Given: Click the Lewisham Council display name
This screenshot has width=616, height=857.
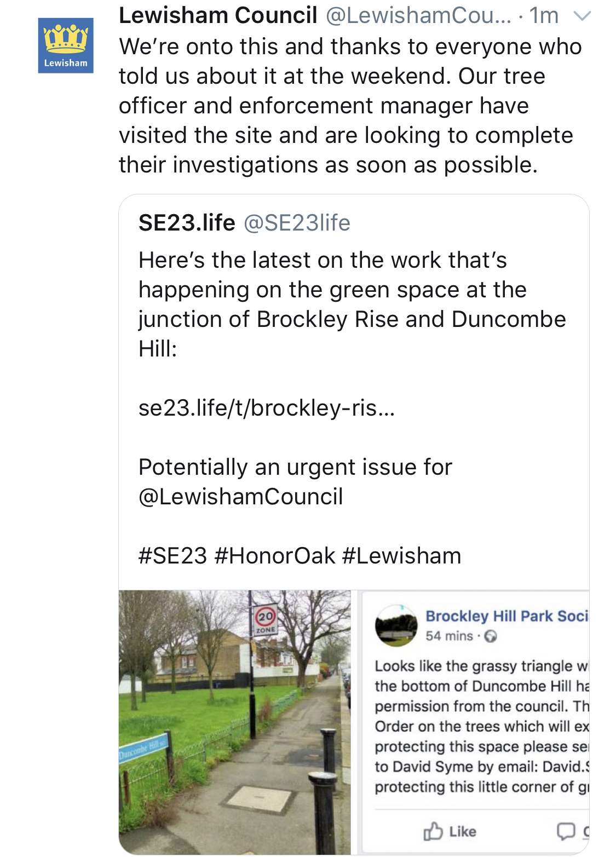Looking at the screenshot, I should click(218, 15).
